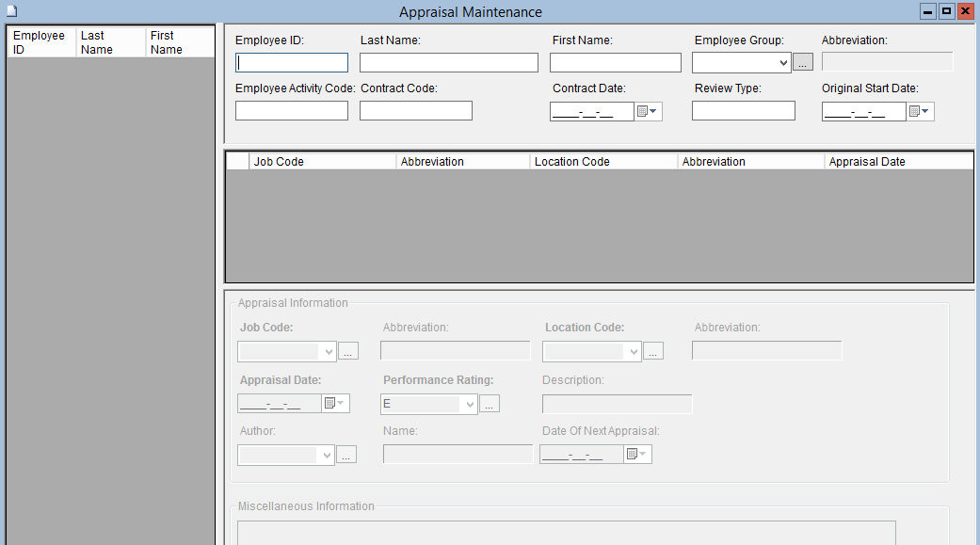This screenshot has width=980, height=545.
Task: Click the First Name text box
Action: [x=615, y=63]
